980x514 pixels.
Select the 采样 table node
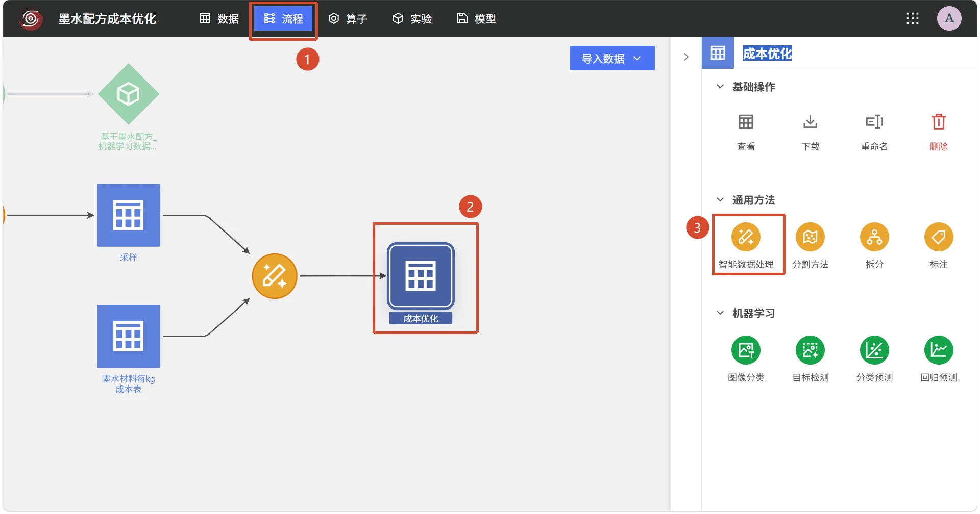[x=129, y=215]
